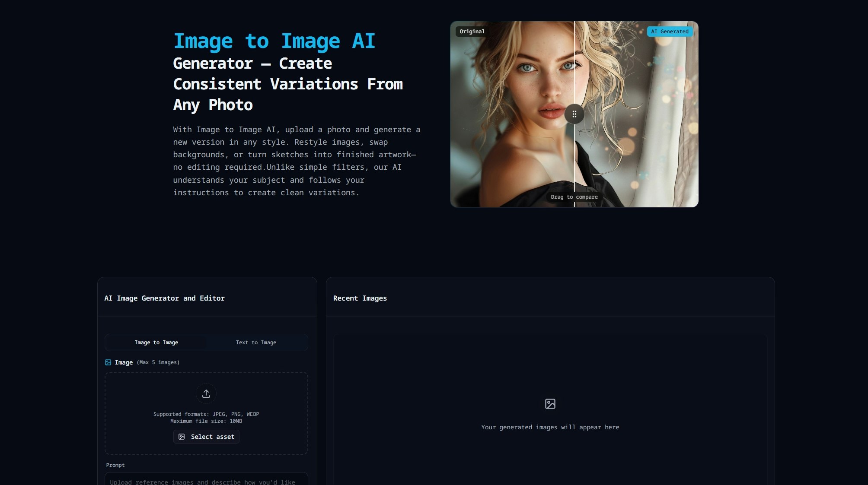Viewport: 868px width, 485px height.
Task: Click the drag-to-compare slider divider line
Action: coord(574,164)
